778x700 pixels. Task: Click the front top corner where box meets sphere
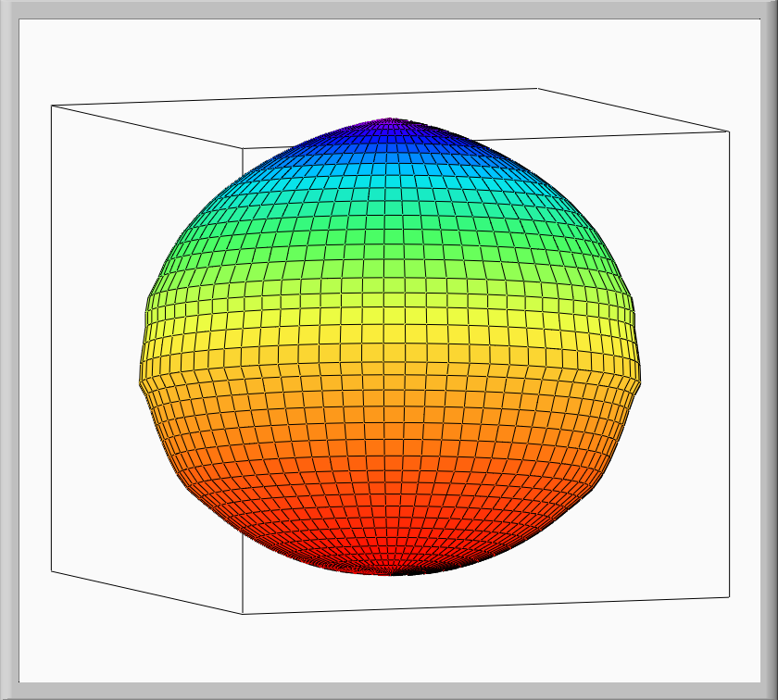click(243, 148)
